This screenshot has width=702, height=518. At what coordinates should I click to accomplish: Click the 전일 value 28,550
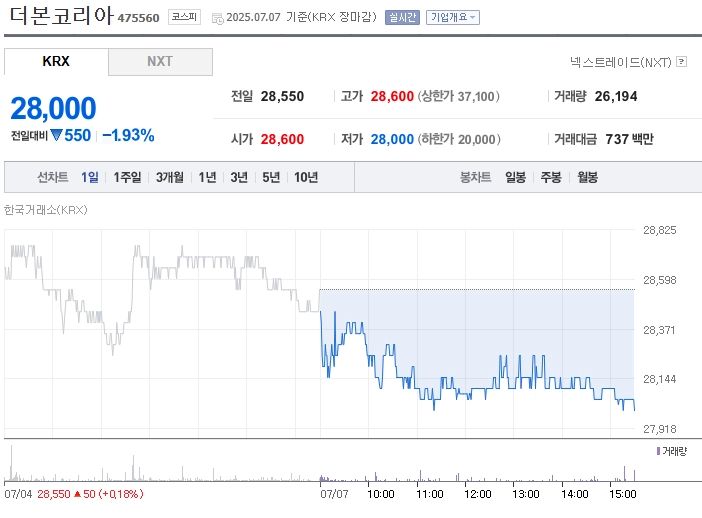coord(282,96)
